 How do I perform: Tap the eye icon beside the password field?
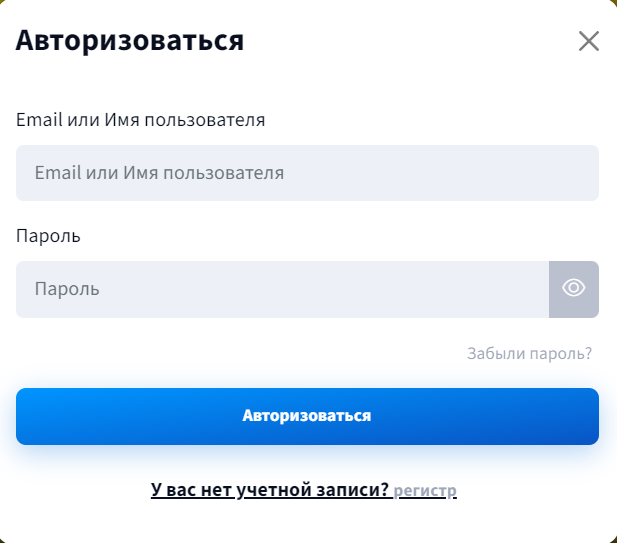(574, 288)
